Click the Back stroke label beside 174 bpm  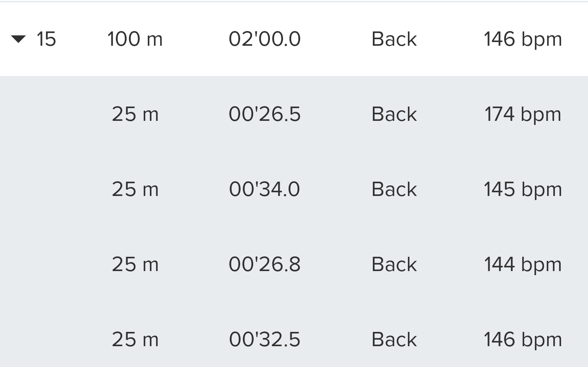tap(394, 114)
